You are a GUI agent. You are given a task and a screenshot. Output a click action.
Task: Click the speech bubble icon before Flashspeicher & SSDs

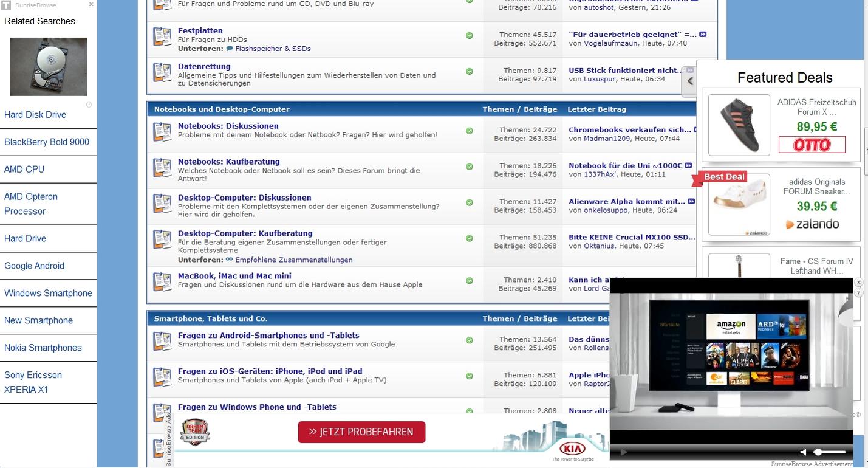[x=230, y=49]
